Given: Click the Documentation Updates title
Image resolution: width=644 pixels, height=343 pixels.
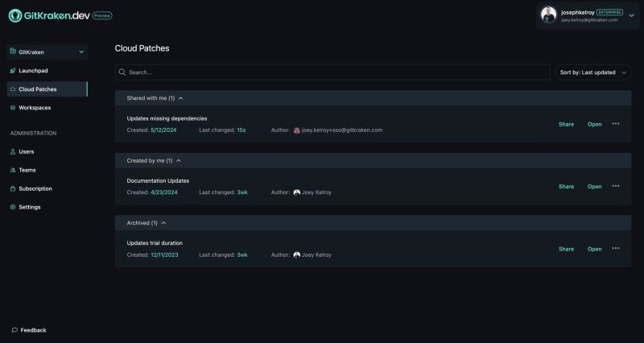Looking at the screenshot, I should click(x=158, y=180).
